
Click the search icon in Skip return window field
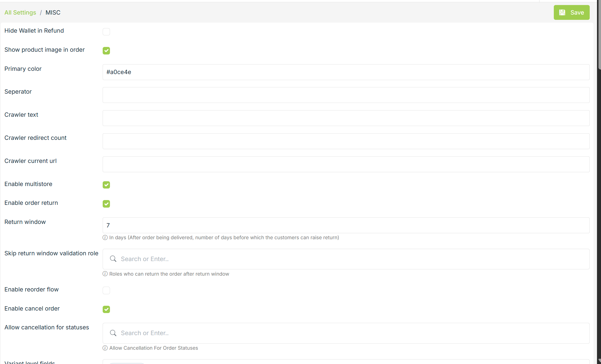pos(113,259)
